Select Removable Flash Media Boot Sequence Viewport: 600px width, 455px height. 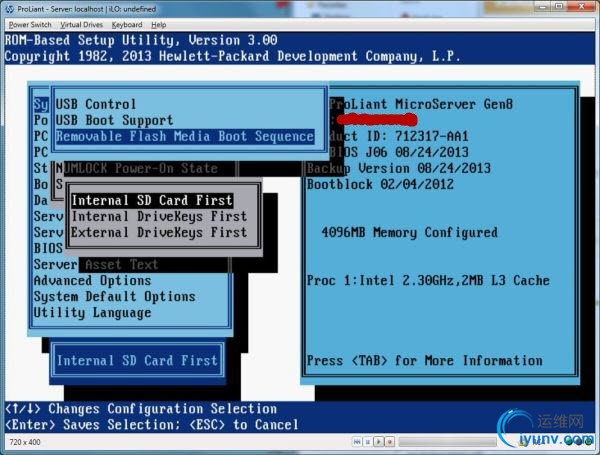pos(185,136)
